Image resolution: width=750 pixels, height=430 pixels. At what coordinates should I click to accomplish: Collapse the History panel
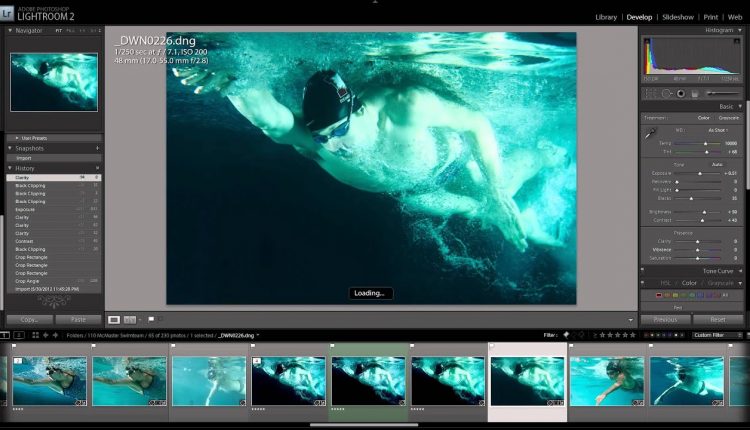click(x=10, y=168)
